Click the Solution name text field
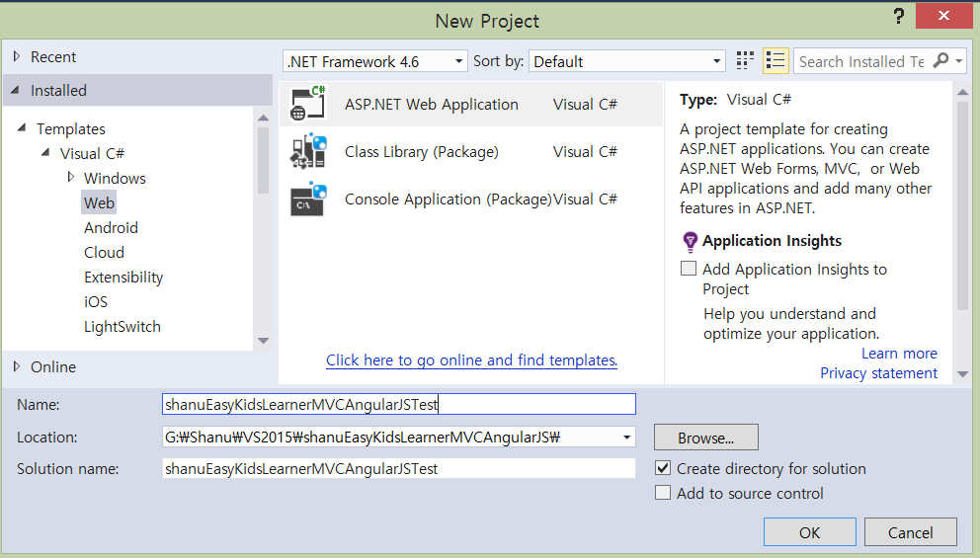This screenshot has height=558, width=980. 398,468
